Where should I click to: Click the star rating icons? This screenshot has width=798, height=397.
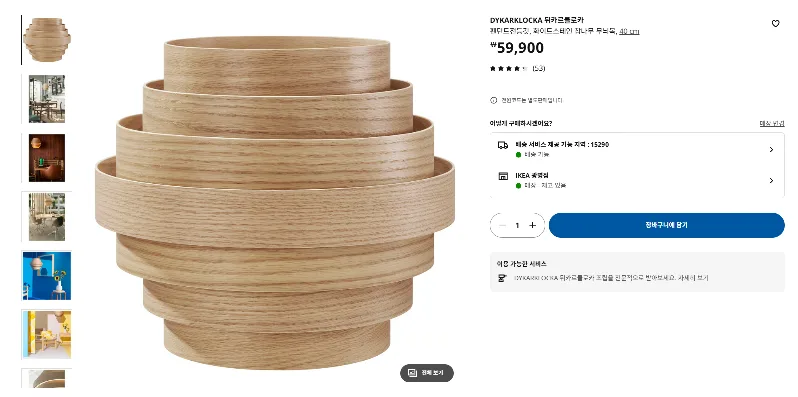(x=509, y=68)
